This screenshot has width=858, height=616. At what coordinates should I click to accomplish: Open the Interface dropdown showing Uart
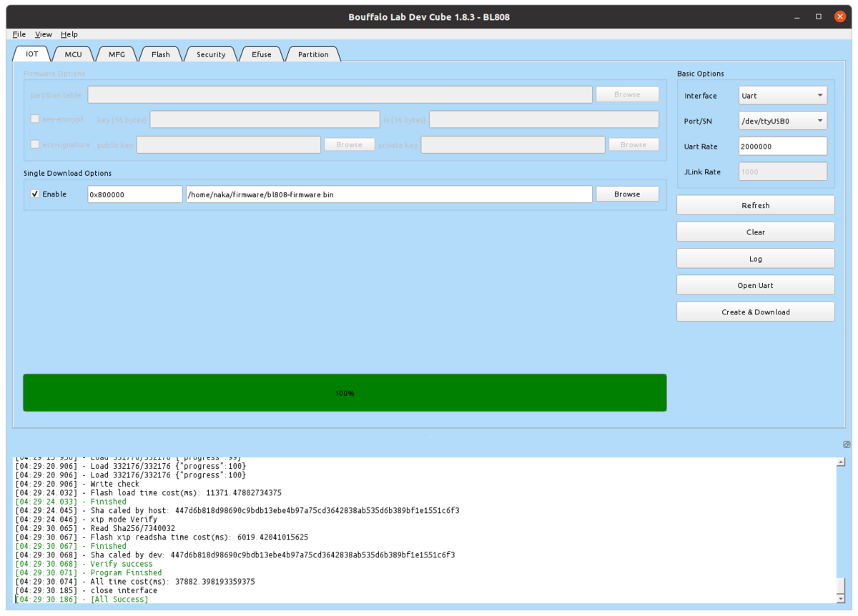[x=782, y=96]
